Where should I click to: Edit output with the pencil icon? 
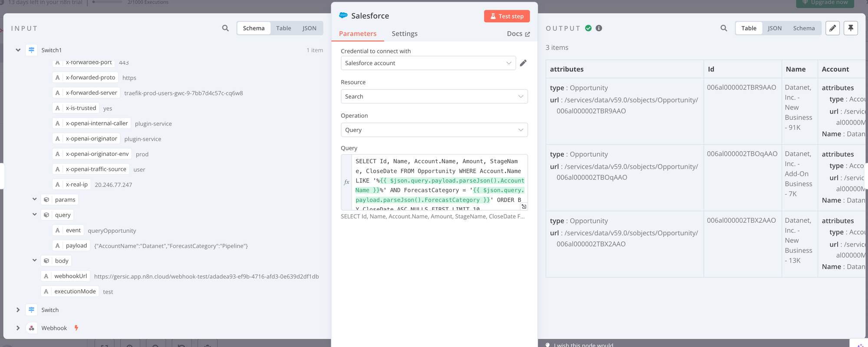click(x=832, y=28)
